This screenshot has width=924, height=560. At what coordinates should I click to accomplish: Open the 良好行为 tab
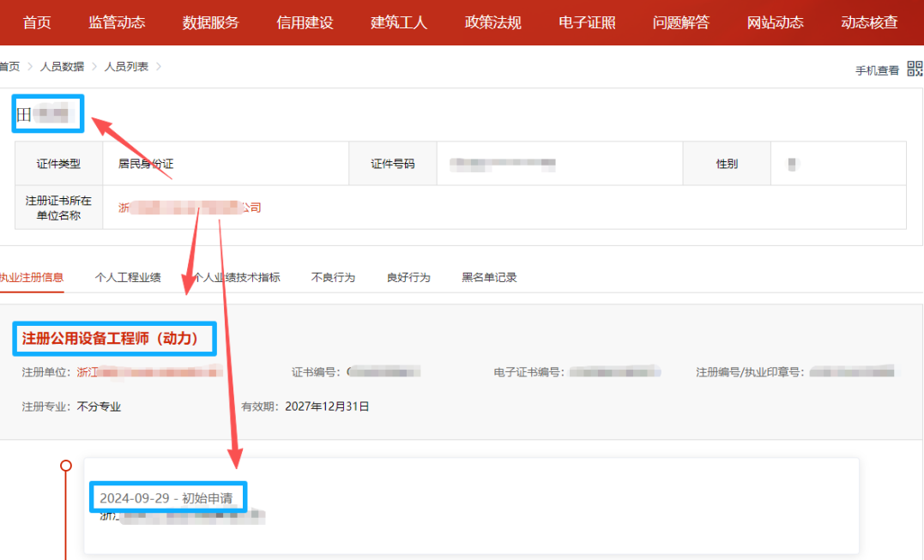point(408,277)
